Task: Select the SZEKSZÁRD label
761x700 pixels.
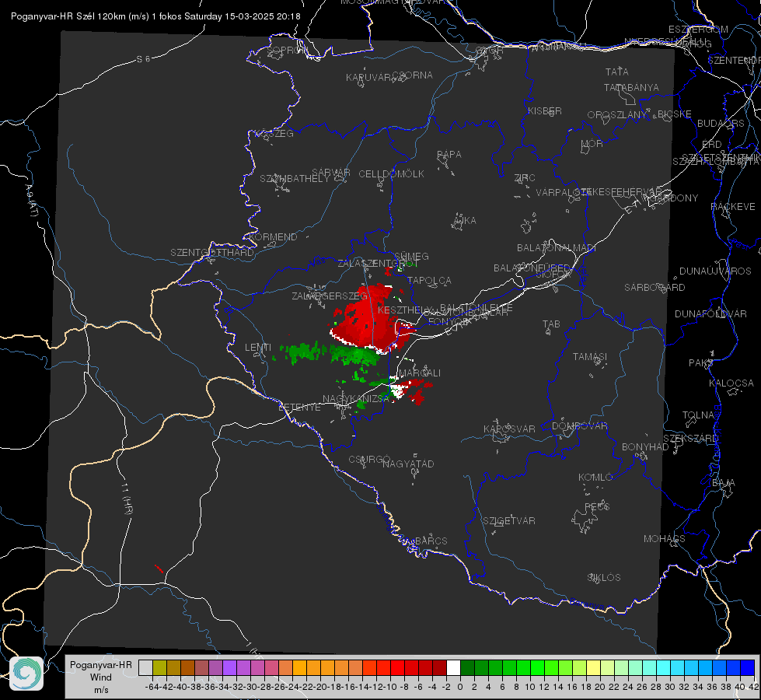Action: tap(690, 439)
